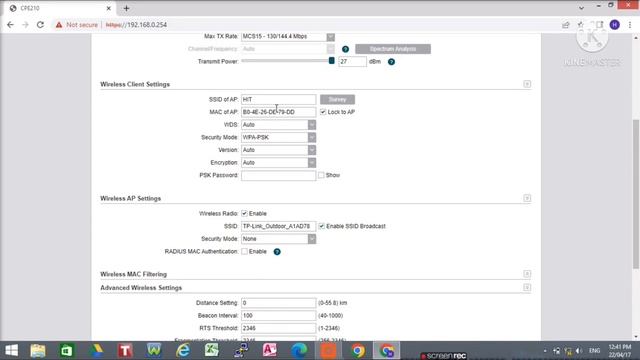Screen dimensions: 640x360
Task: Open the orange app in taskbar
Action: [x=329, y=351]
